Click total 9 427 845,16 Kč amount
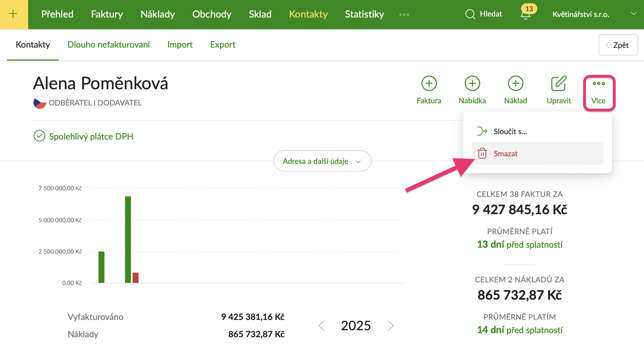 (520, 210)
